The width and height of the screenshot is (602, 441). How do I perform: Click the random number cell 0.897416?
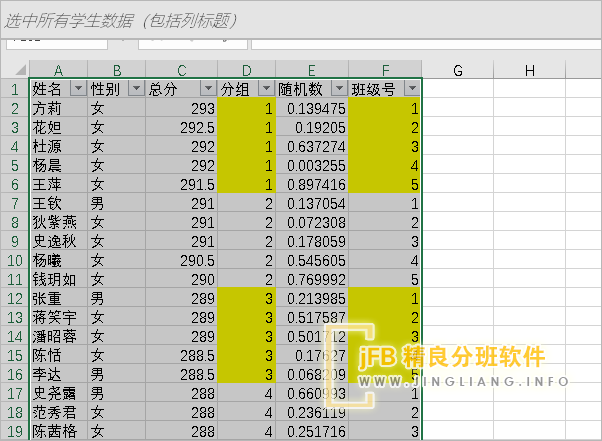coord(312,184)
